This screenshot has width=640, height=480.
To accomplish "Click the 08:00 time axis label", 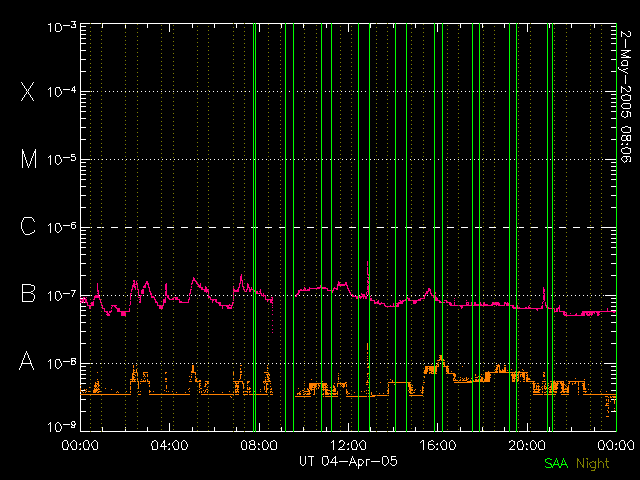I will coord(259,445).
